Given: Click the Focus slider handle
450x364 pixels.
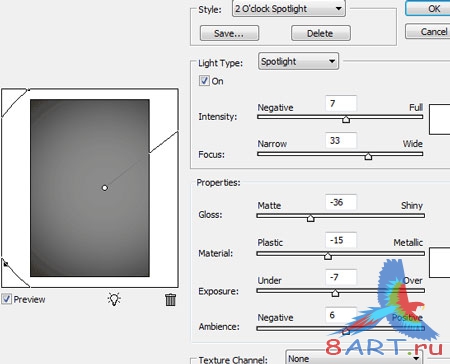Looking at the screenshot, I should pos(368,156).
